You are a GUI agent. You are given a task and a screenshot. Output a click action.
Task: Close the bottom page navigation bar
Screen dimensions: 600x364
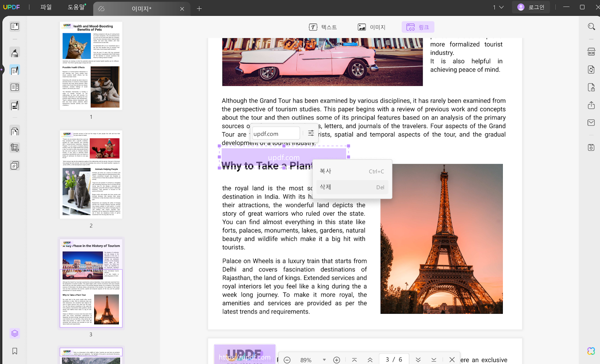[x=452, y=360]
